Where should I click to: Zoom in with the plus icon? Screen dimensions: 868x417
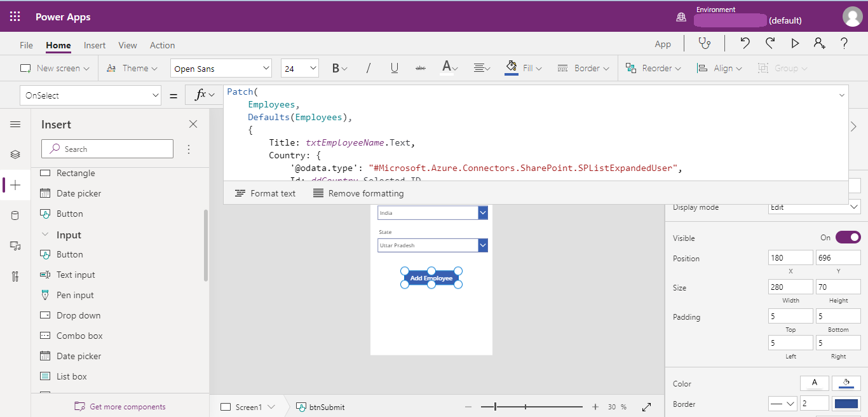click(595, 407)
